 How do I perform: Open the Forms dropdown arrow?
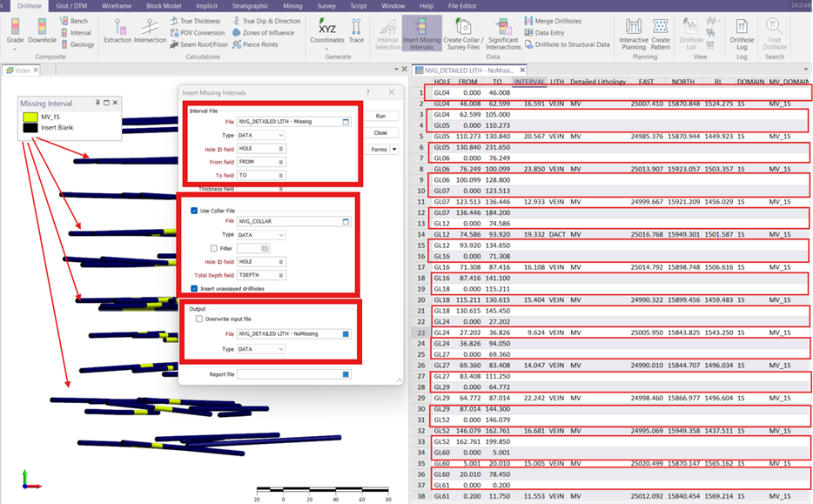coord(394,150)
